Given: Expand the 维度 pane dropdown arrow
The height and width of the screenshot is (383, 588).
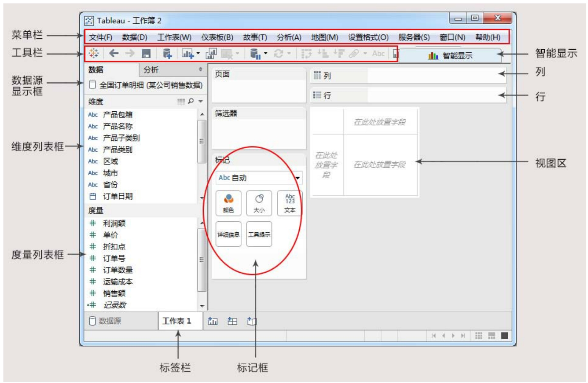Looking at the screenshot, I should (201, 101).
